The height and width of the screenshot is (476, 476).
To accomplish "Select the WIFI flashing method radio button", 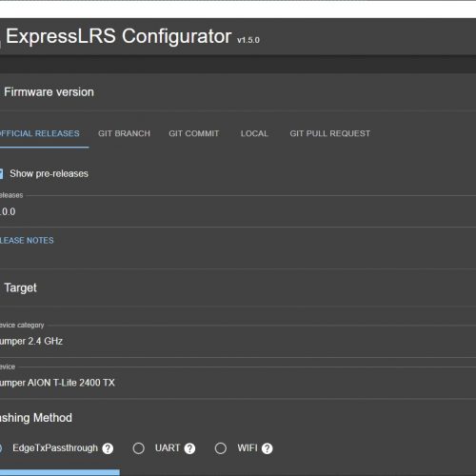I will (221, 448).
